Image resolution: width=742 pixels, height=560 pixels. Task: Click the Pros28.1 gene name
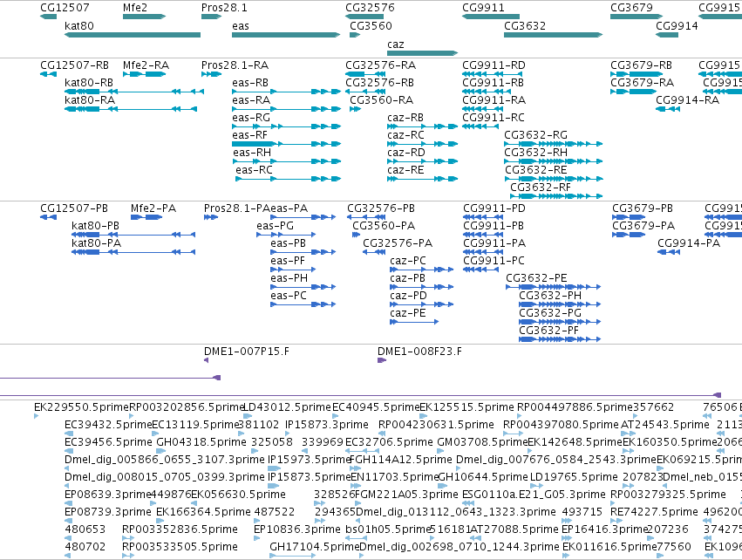coord(224,8)
